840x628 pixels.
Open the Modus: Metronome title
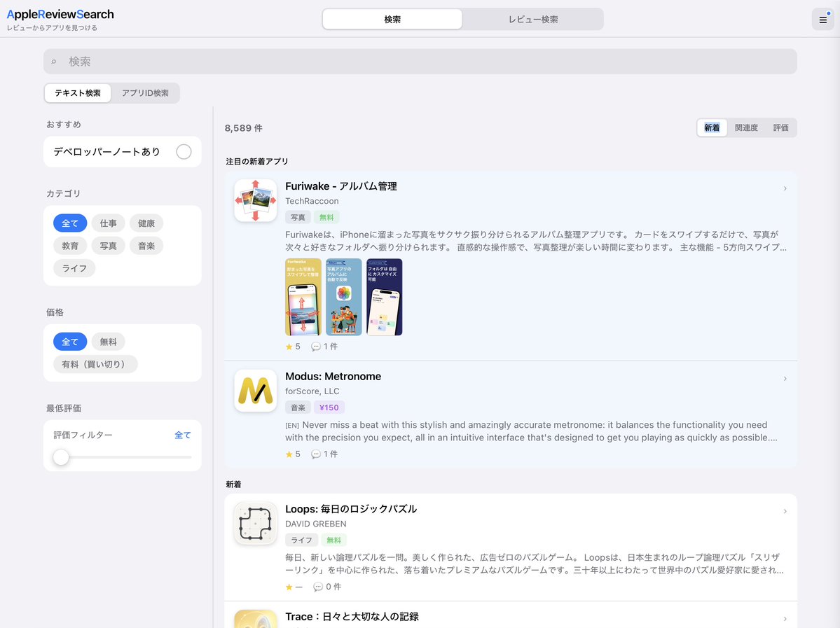pos(333,377)
